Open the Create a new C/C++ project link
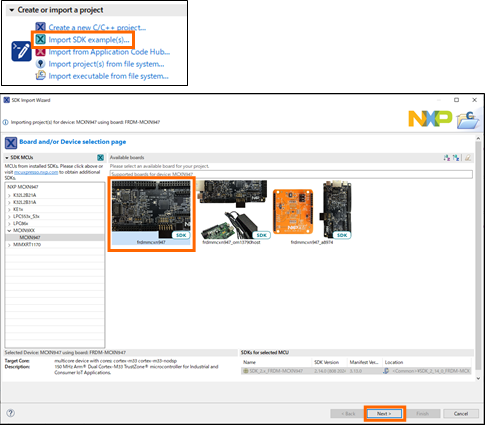The width and height of the screenshot is (487, 426). point(97,27)
